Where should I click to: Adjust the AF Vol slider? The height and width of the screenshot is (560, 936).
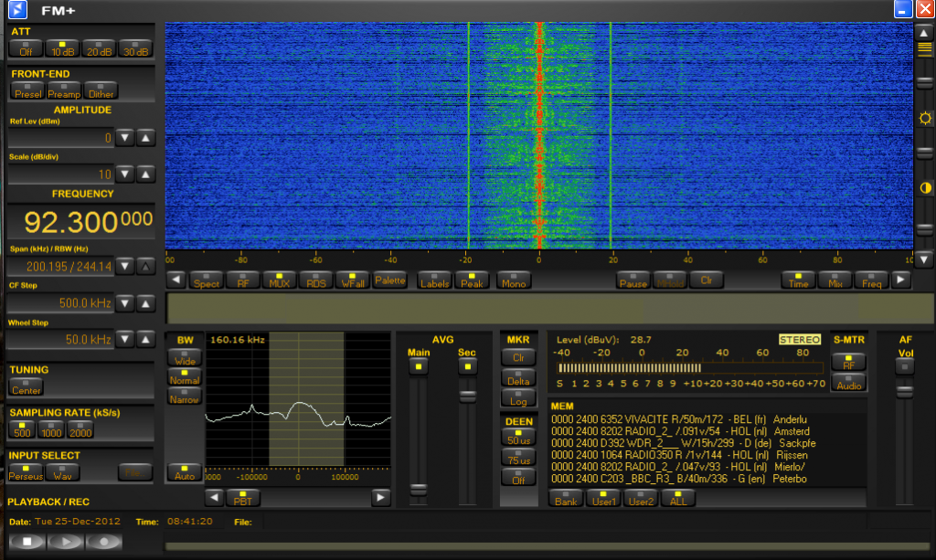[x=904, y=390]
